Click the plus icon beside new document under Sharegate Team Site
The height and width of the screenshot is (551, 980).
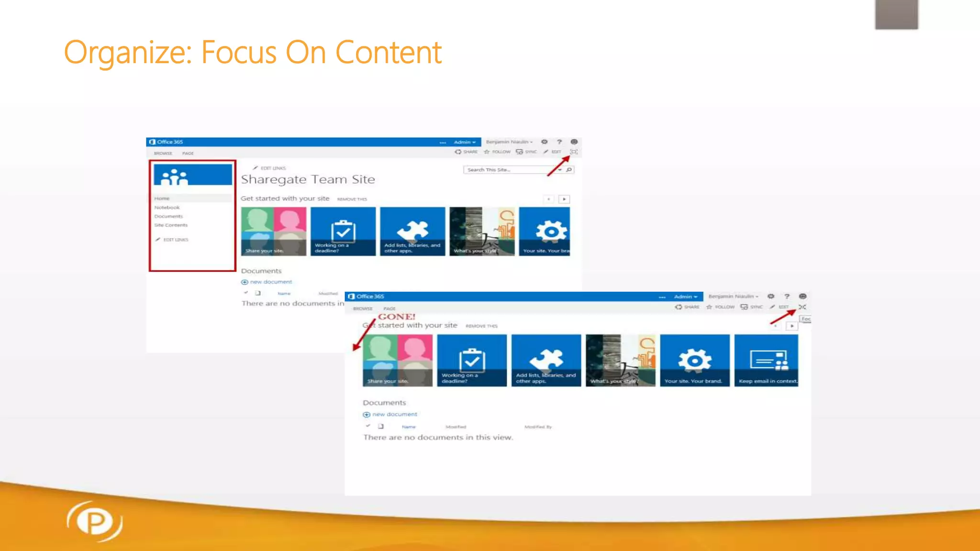point(245,282)
